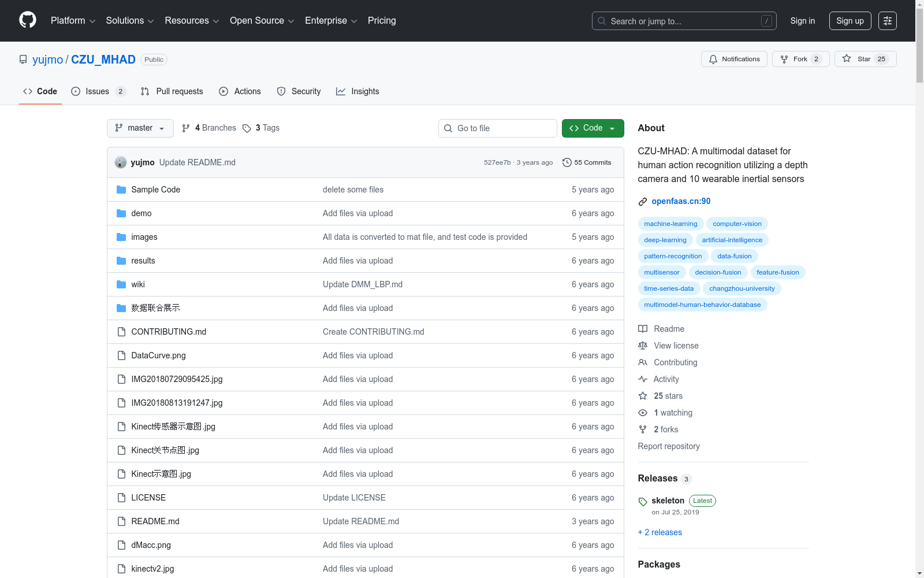Open the deep-learning topic tag

click(665, 240)
